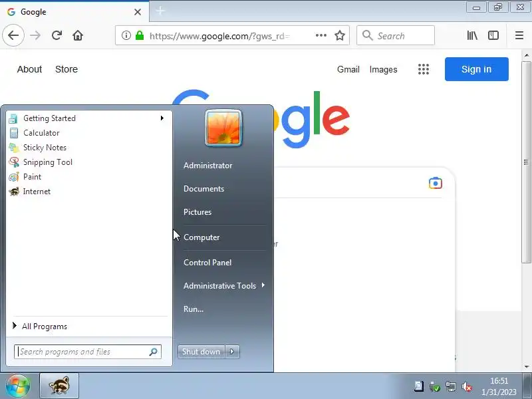Open the Google Store link
Viewport: 532px width, 399px height.
[66, 69]
